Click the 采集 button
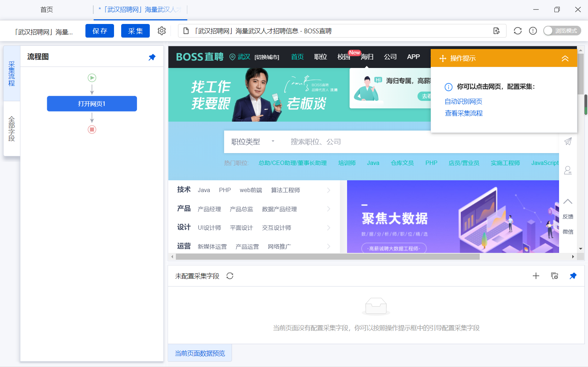Image resolution: width=588 pixels, height=367 pixels. pos(135,31)
